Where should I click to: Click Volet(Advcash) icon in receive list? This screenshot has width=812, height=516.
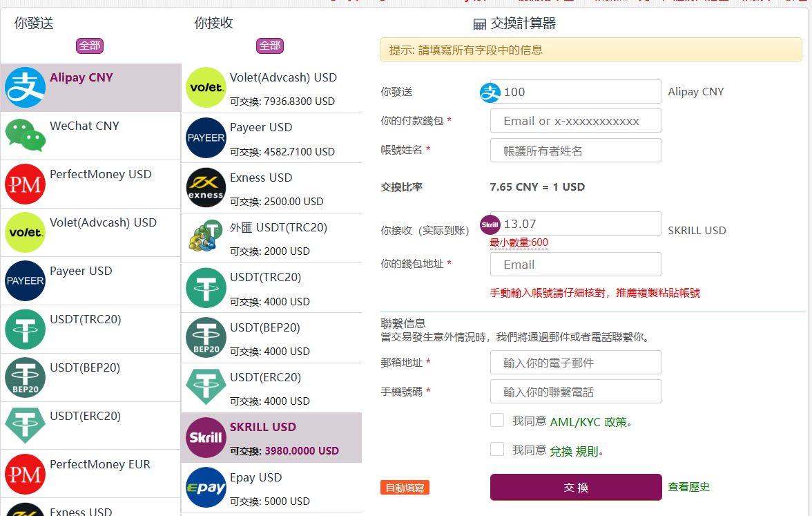point(206,88)
